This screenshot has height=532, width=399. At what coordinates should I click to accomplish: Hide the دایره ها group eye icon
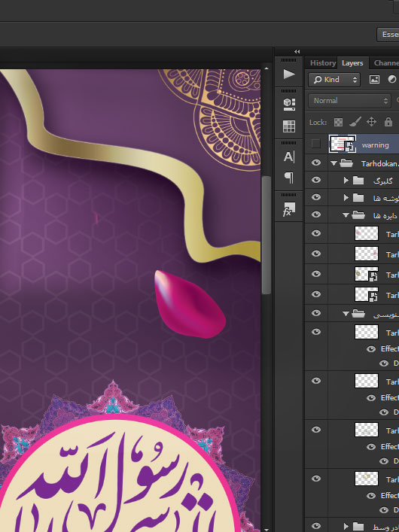(x=316, y=214)
